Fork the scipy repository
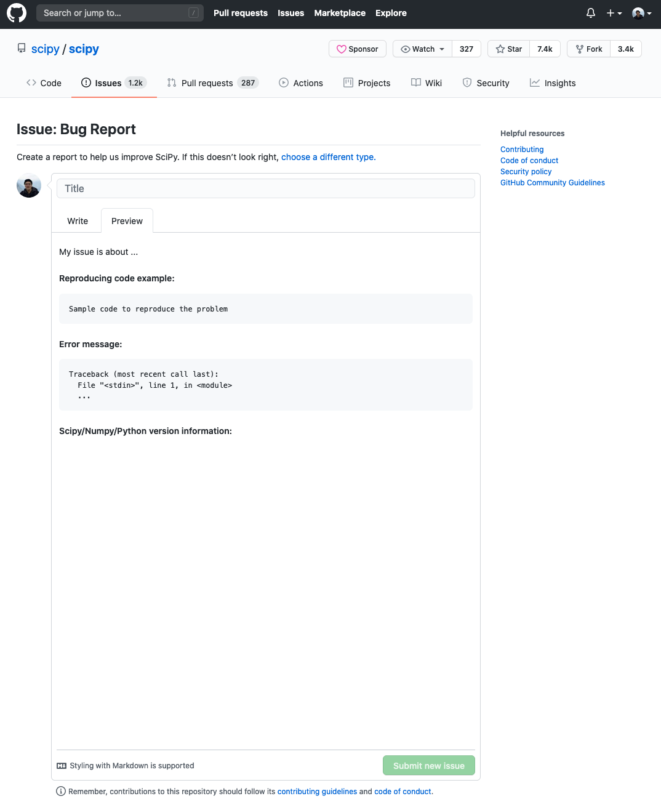Image resolution: width=661 pixels, height=812 pixels. coord(588,49)
